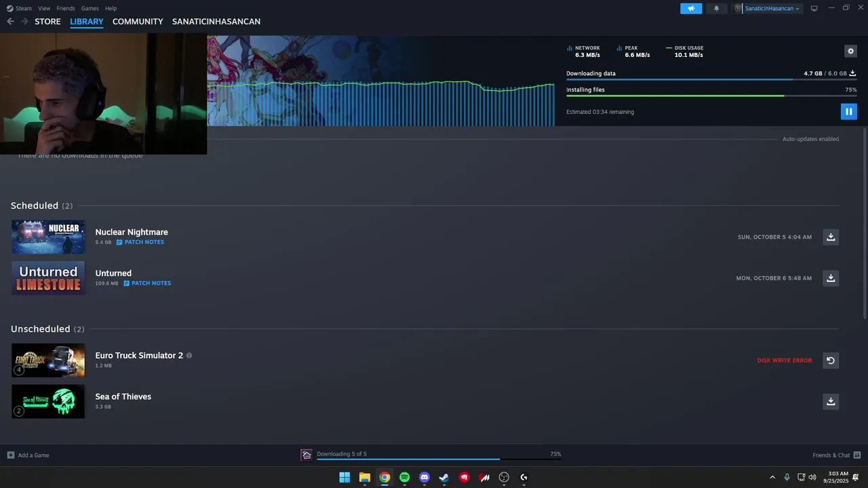Open the notifications bell
This screenshot has width=868, height=488.
point(716,8)
